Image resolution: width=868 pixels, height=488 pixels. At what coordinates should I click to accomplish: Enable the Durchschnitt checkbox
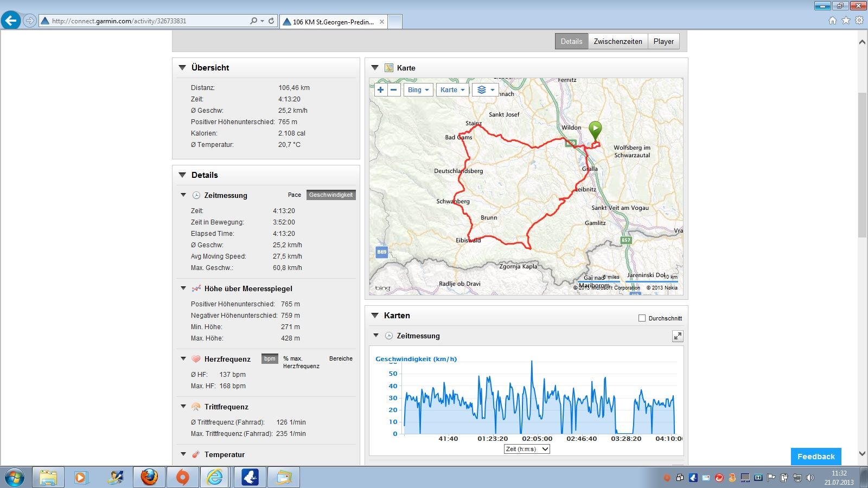click(642, 318)
